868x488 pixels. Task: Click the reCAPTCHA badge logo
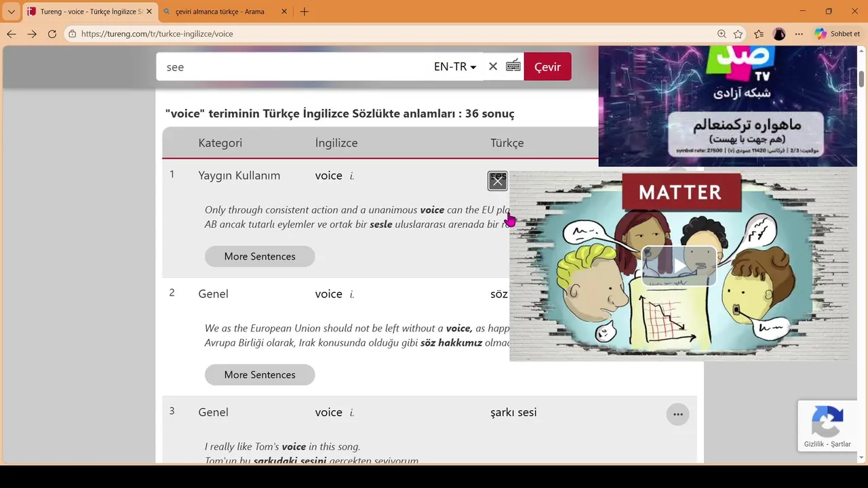[827, 421]
